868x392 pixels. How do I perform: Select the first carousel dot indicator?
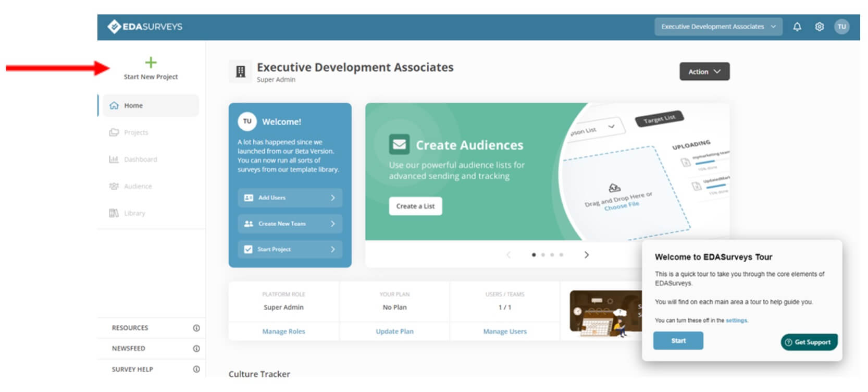click(534, 255)
